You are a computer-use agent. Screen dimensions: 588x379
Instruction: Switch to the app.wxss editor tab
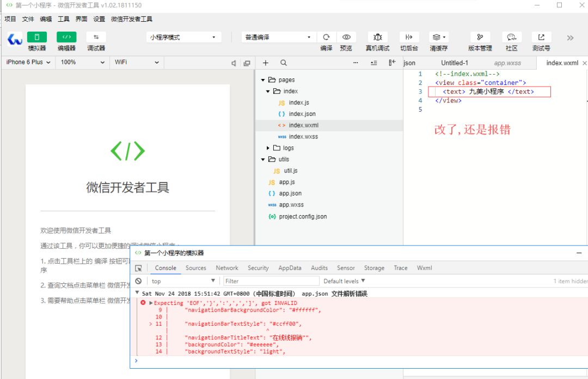pyautogui.click(x=507, y=63)
